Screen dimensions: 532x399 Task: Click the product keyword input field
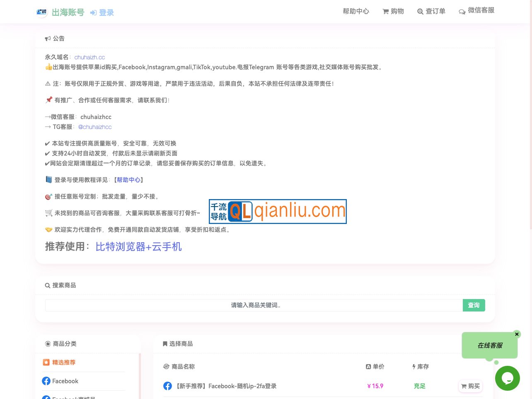(255, 305)
